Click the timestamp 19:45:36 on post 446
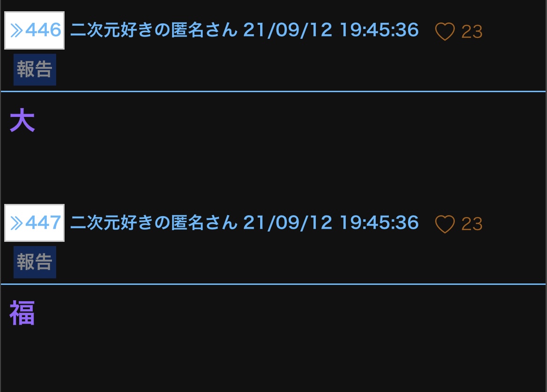 tap(379, 30)
